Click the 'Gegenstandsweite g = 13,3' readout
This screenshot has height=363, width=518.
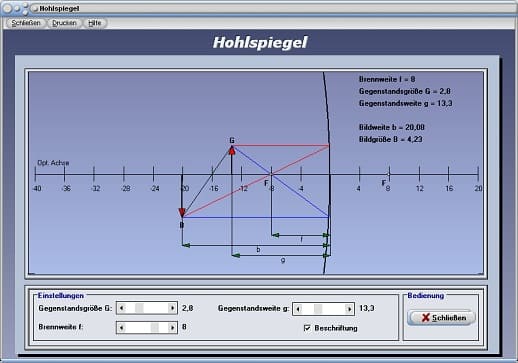406,103
